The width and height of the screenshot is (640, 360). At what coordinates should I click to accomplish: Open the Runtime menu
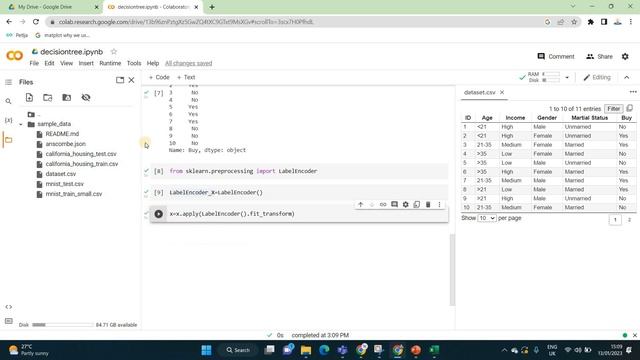(x=110, y=63)
